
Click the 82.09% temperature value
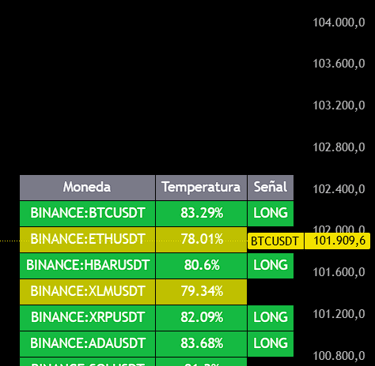(x=201, y=317)
